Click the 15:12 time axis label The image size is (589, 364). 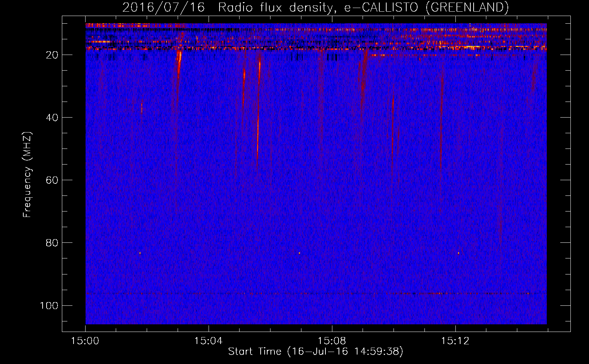(455, 341)
